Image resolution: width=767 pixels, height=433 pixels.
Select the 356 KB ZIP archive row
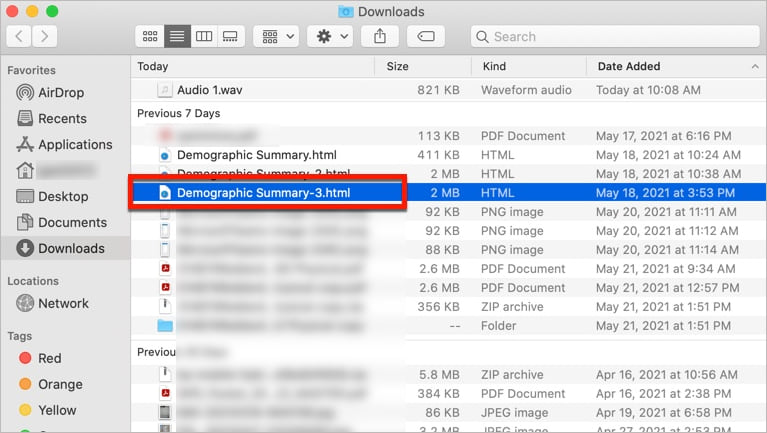[449, 307]
